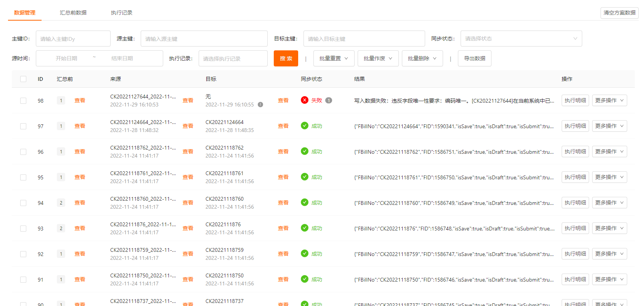Click the green success icon in row 96
This screenshot has height=306, width=644.
(x=304, y=151)
